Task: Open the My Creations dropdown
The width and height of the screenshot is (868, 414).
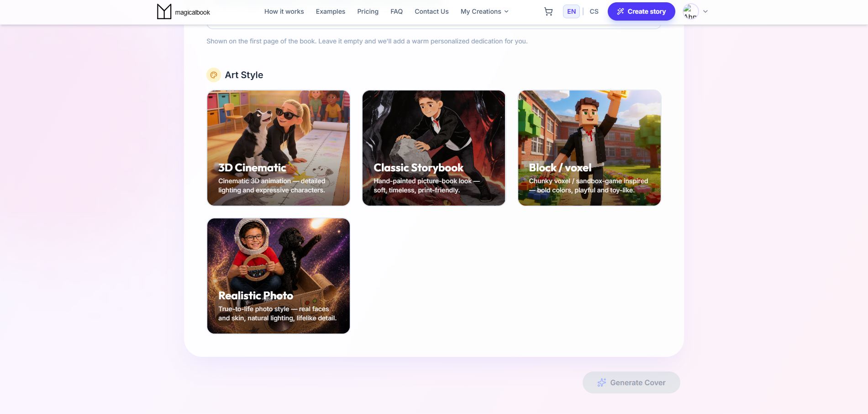Action: (x=484, y=11)
